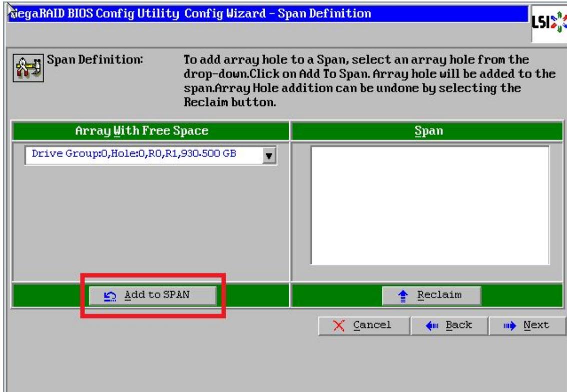
Task: Click the Array With Free Space header
Action: tap(151, 131)
